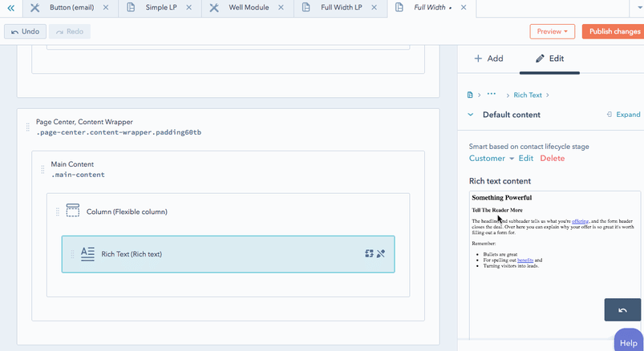Collapse the Default content section
This screenshot has width=644, height=351.
coord(471,115)
